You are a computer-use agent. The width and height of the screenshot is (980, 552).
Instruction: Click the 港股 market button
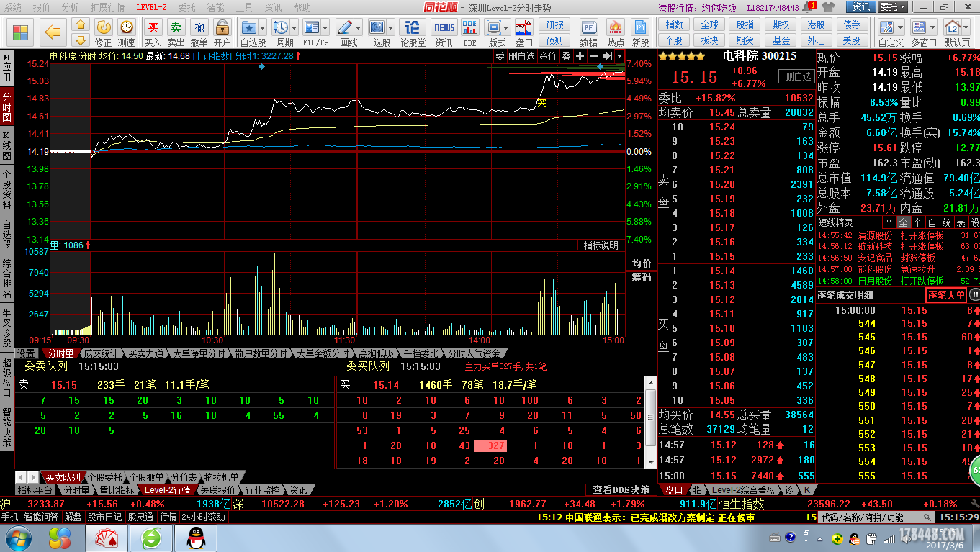click(817, 24)
